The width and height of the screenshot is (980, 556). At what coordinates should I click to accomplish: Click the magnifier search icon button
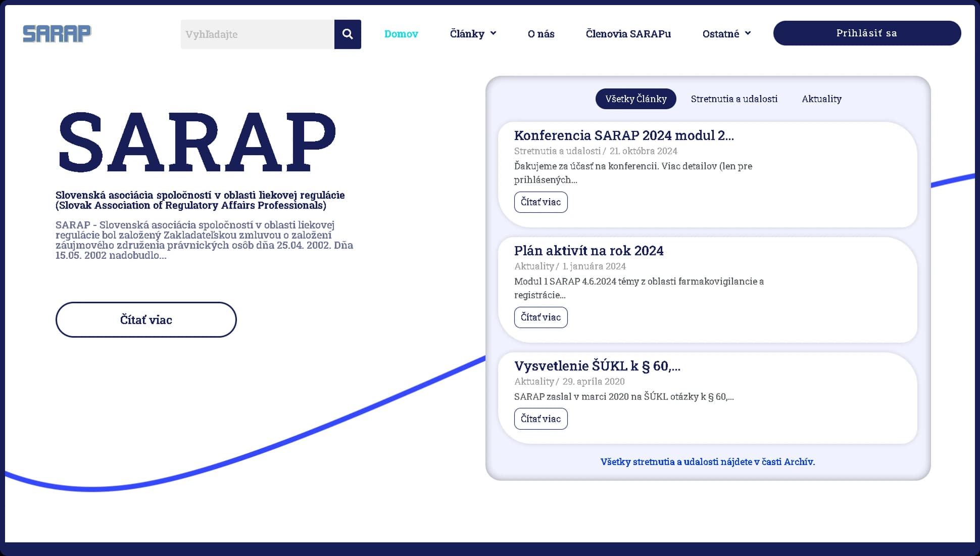(x=348, y=34)
